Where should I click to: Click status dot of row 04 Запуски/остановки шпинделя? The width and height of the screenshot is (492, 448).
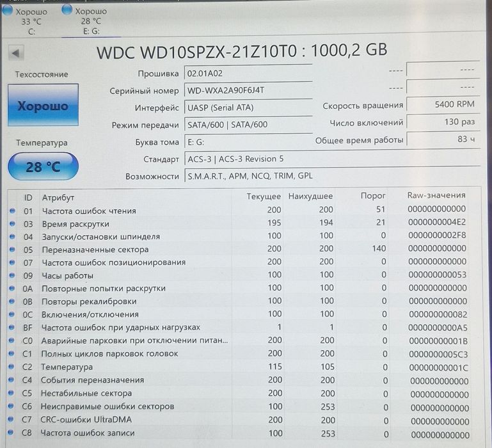tap(12, 237)
